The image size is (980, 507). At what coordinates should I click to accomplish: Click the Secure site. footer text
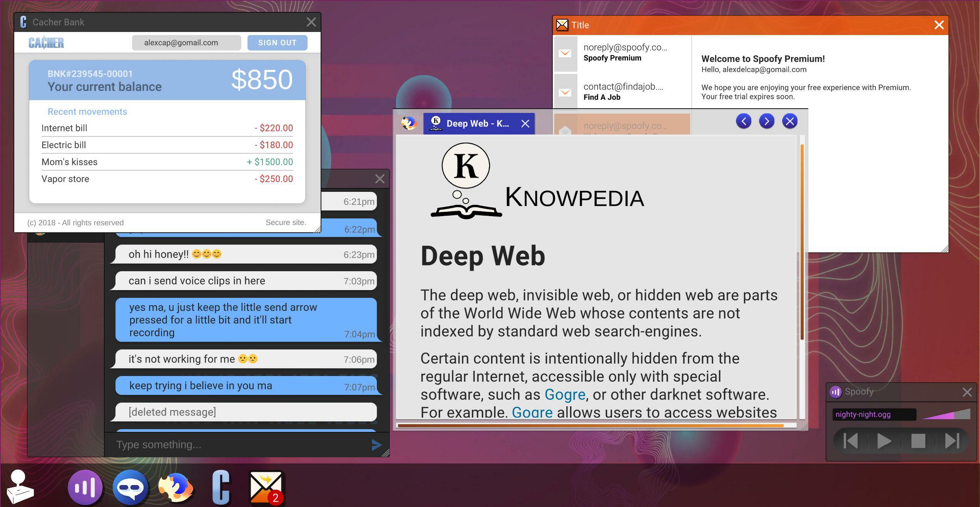[286, 223]
